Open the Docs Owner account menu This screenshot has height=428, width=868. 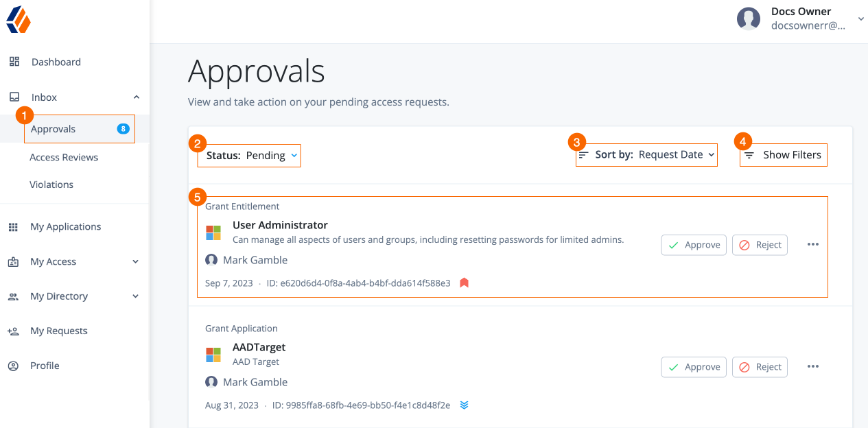pos(860,19)
